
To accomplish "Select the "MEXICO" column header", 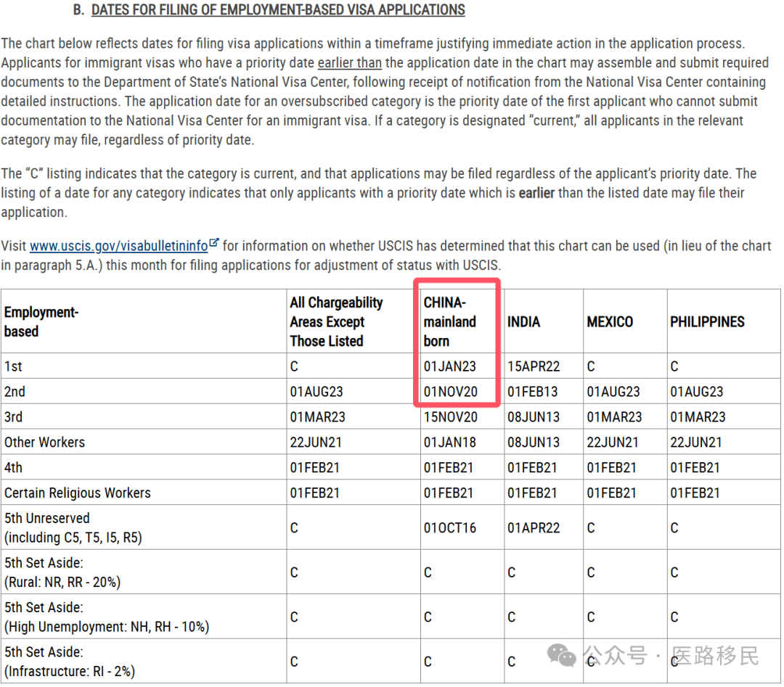I will point(610,322).
